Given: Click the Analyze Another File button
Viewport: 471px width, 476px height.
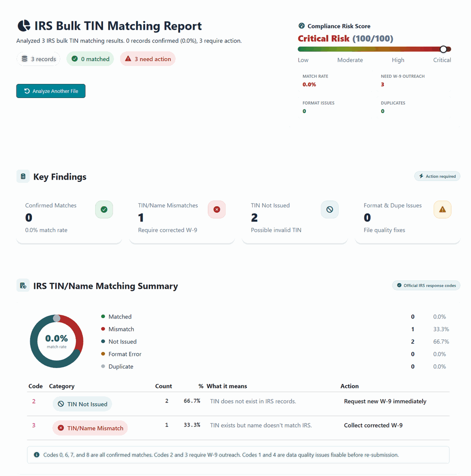Looking at the screenshot, I should click(x=51, y=91).
